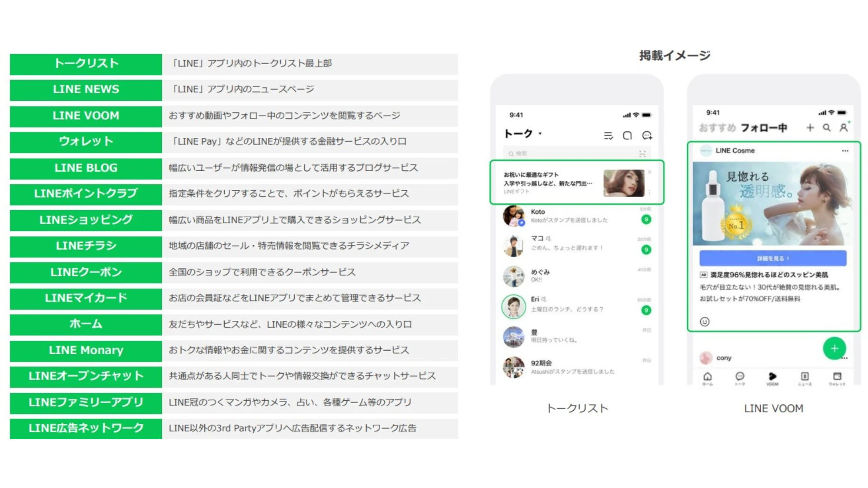Viewport: 868px width, 488px height.
Task: Open vertical dots menu on gift ad banner
Action: (x=650, y=192)
